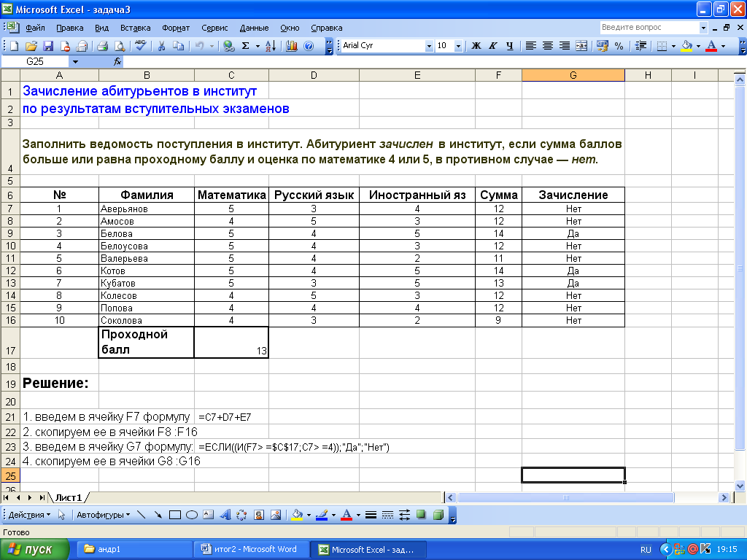This screenshot has width=747, height=560.
Task: Toggle align left for the cell
Action: [531, 46]
